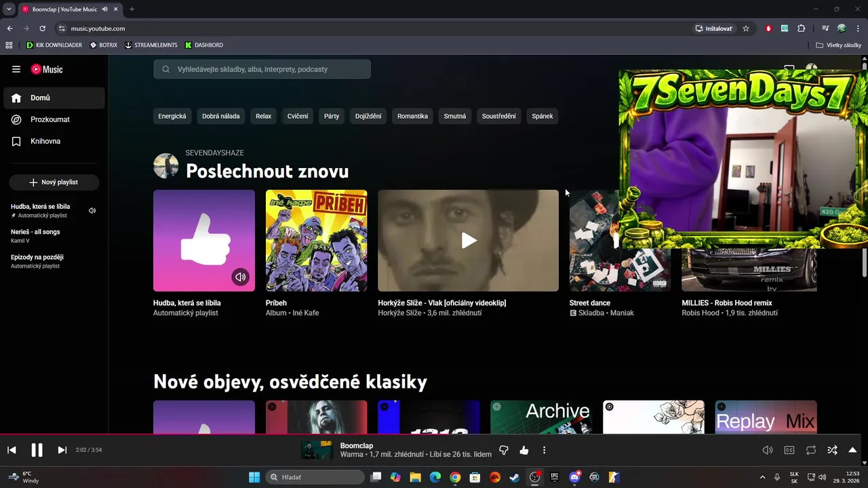
Task: Open MILLIES - Robis Hood remix title
Action: (727, 303)
